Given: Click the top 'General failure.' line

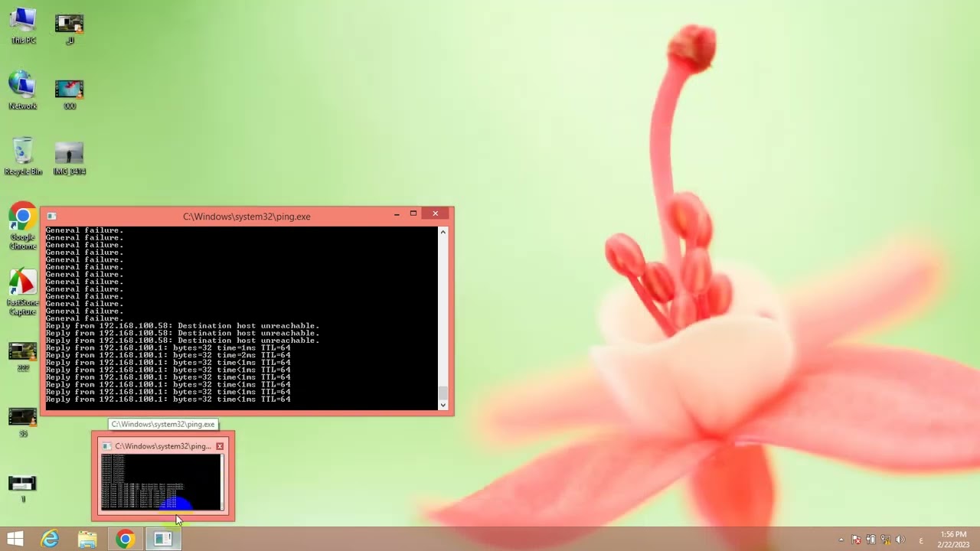Looking at the screenshot, I should [x=84, y=230].
